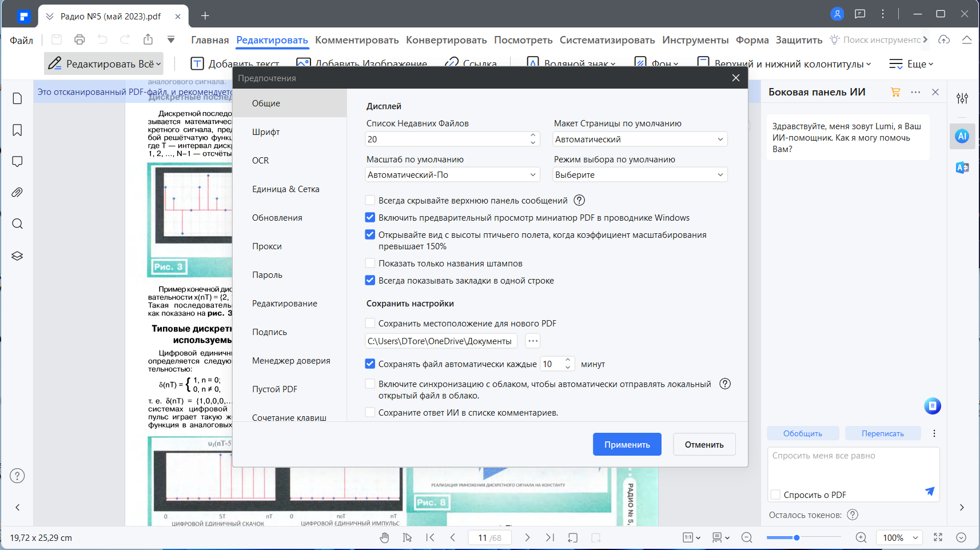Click the AI assistant icon on the right rail
Image resolution: width=980 pixels, height=550 pixels.
962,136
